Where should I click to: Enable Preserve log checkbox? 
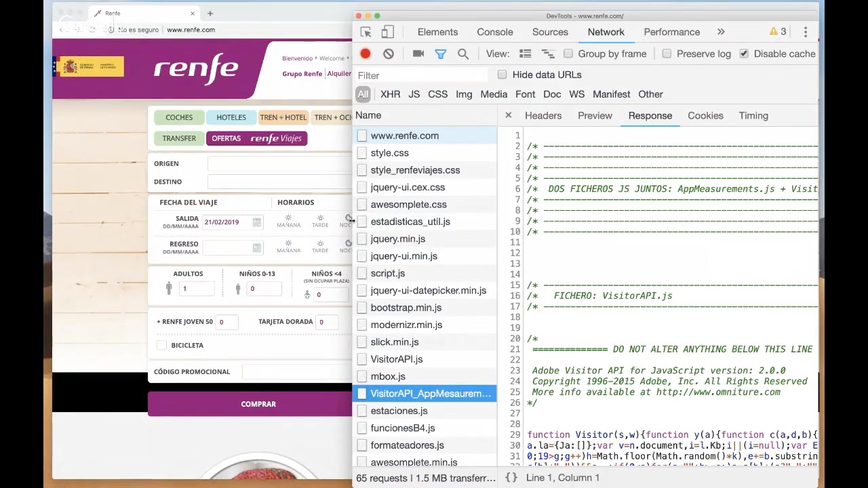coord(667,54)
